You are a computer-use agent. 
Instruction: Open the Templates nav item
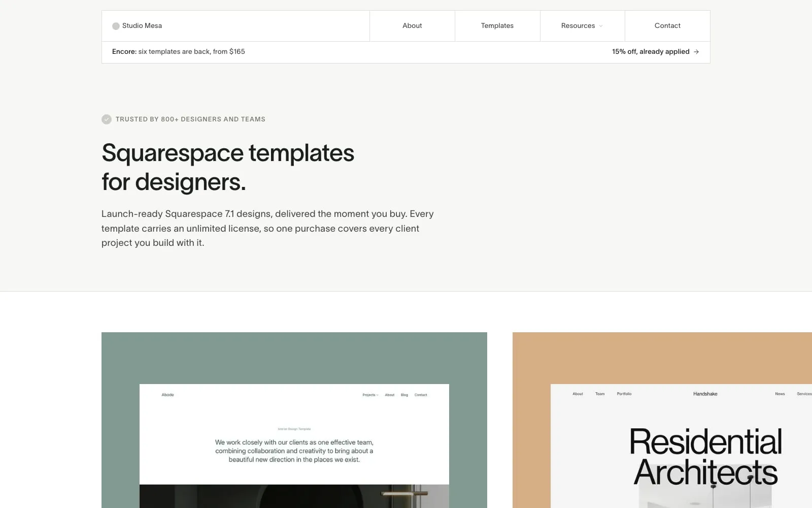pyautogui.click(x=497, y=26)
